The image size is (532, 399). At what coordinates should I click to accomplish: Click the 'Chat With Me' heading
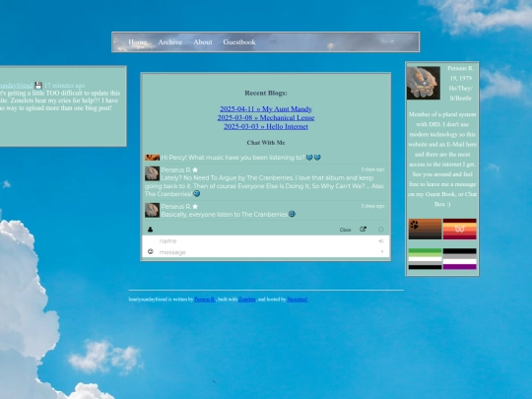[x=266, y=143]
